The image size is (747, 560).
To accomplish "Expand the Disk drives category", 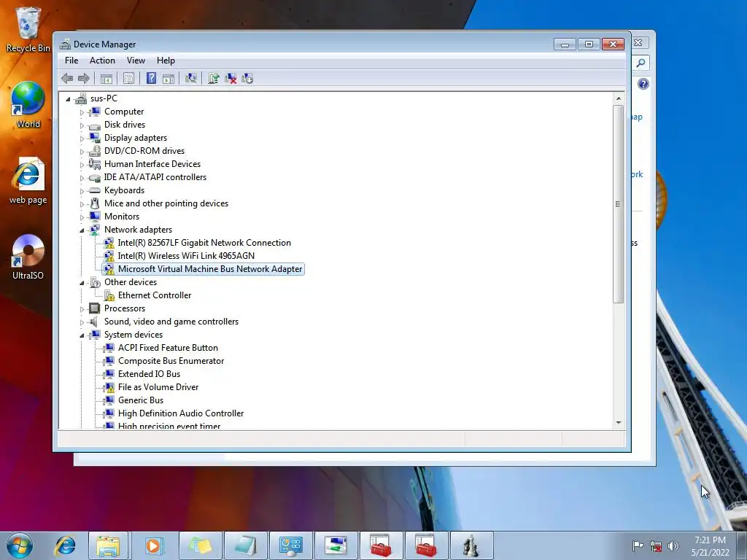I will tap(82, 125).
